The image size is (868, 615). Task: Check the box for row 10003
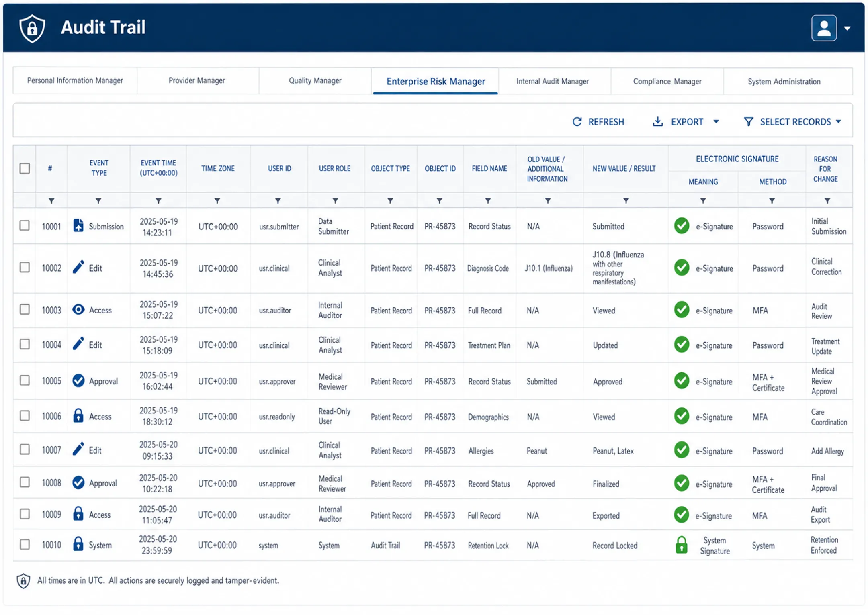coord(25,309)
